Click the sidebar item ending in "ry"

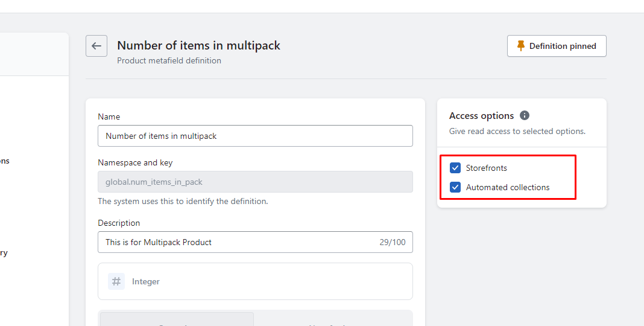pos(4,253)
